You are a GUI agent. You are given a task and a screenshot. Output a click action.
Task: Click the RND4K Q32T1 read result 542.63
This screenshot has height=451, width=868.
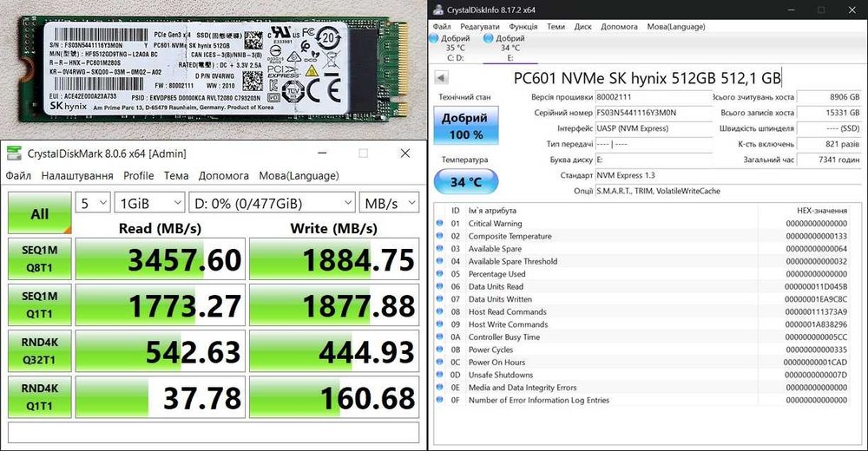pos(161,351)
